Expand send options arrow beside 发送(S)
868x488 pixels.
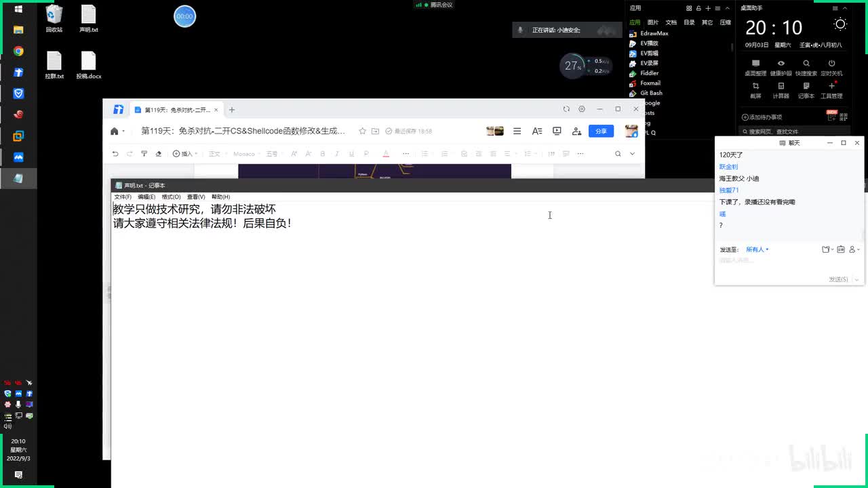[856, 279]
